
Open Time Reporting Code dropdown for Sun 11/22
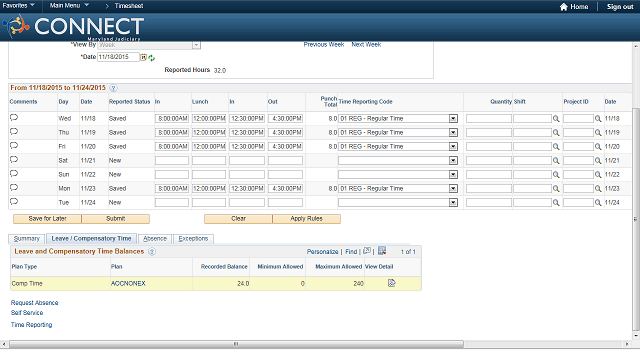click(x=453, y=175)
